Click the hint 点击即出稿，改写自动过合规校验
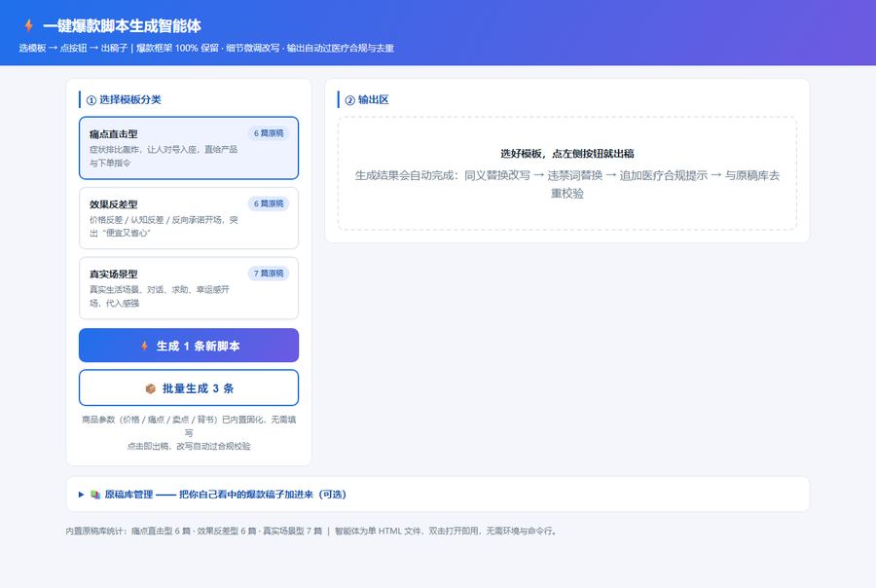The height and width of the screenshot is (588, 876). [x=189, y=446]
